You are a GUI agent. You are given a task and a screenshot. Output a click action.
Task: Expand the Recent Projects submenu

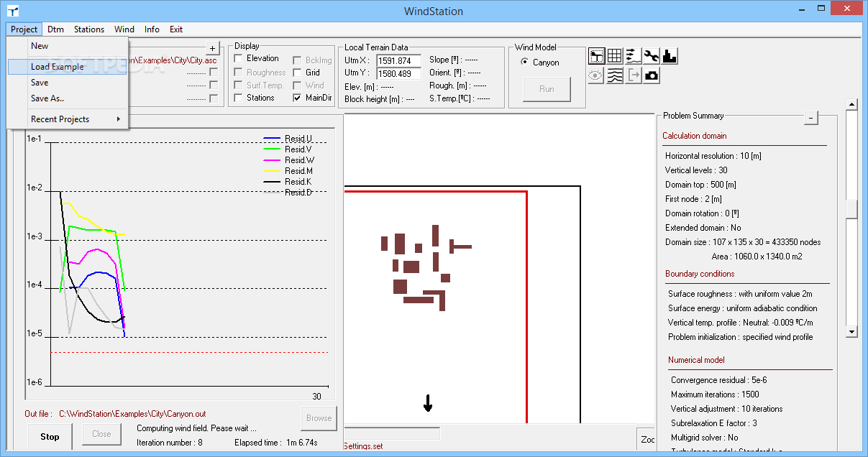[x=68, y=119]
